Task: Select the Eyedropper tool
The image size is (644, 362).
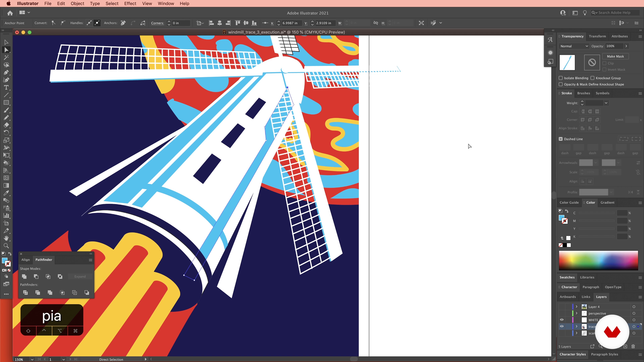Action: click(6, 193)
